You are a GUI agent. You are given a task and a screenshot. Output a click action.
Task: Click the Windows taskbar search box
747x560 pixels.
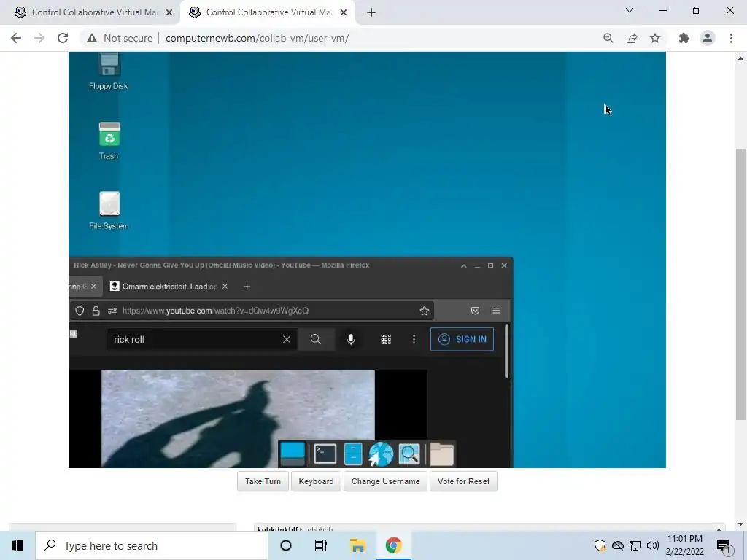coord(152,545)
